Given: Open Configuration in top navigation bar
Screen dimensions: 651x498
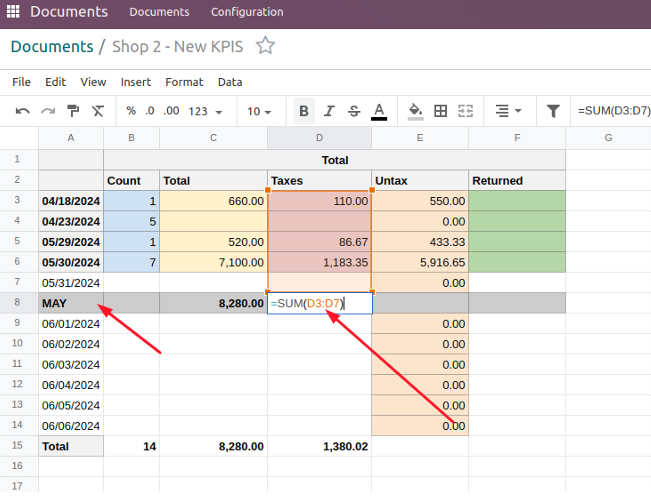Looking at the screenshot, I should click(247, 12).
